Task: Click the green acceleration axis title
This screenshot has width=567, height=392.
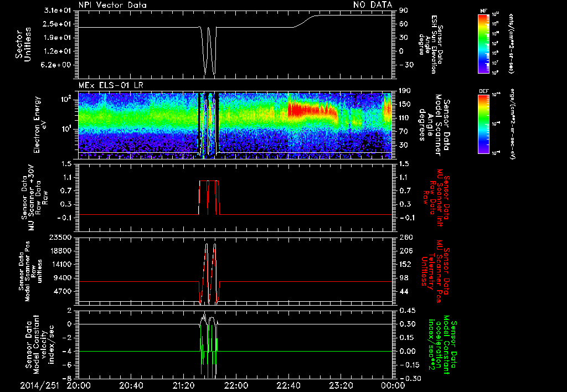Action: coord(443,343)
